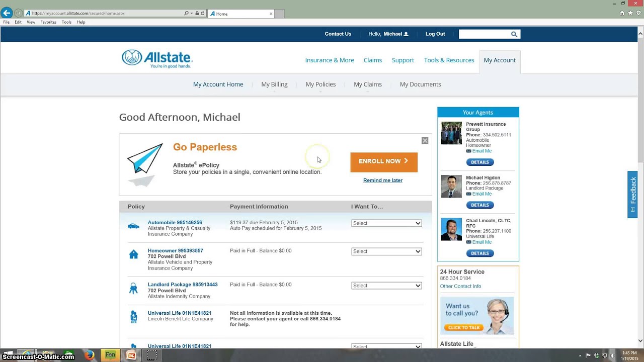Click Prewett Insurance Group agent photo
644x362 pixels.
click(451, 133)
